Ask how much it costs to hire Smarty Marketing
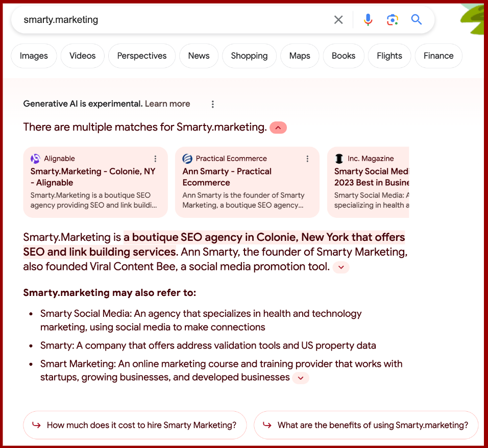Viewport: 488px width, 448px height. pos(135,425)
